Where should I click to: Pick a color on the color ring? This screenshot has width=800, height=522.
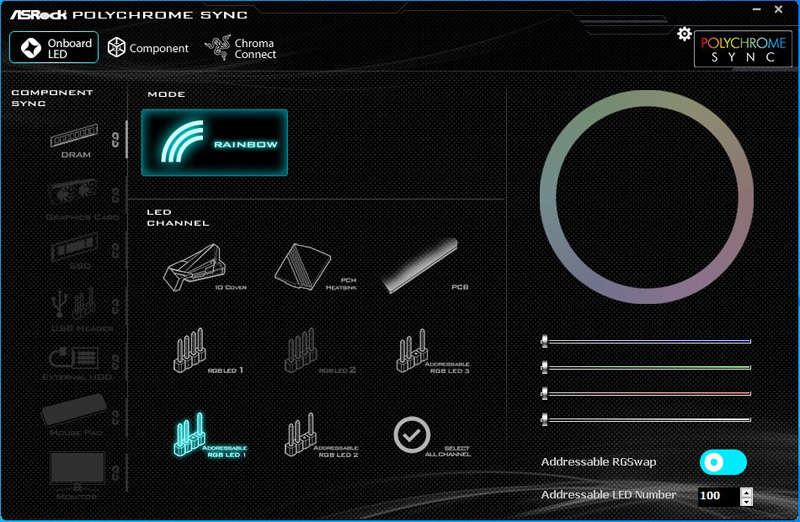pyautogui.click(x=646, y=98)
